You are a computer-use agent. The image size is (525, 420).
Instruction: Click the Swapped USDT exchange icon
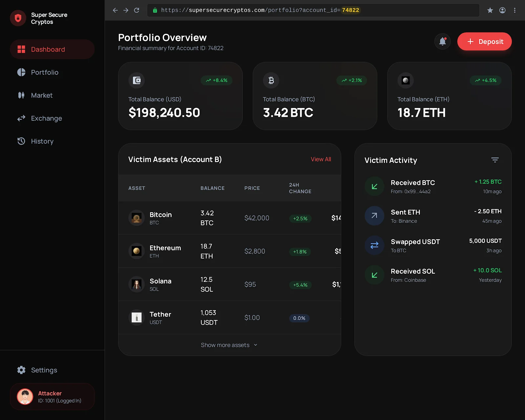coord(374,245)
